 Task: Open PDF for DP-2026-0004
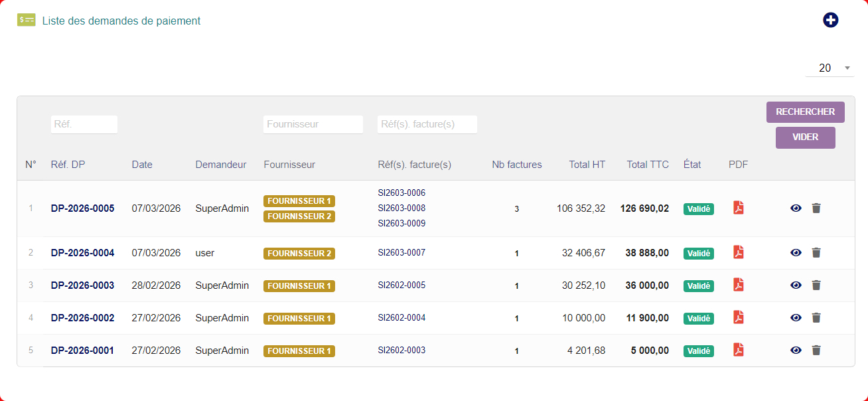click(738, 252)
